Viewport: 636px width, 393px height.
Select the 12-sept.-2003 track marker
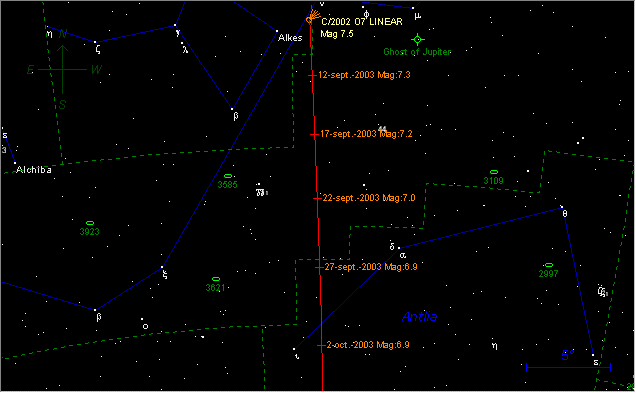tap(312, 75)
